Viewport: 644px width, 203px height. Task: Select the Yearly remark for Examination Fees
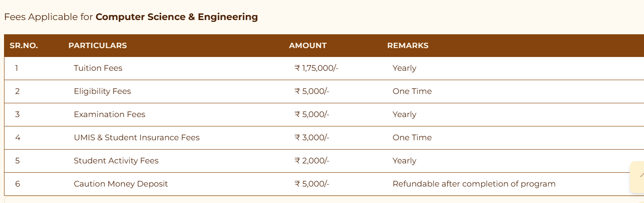[405, 114]
